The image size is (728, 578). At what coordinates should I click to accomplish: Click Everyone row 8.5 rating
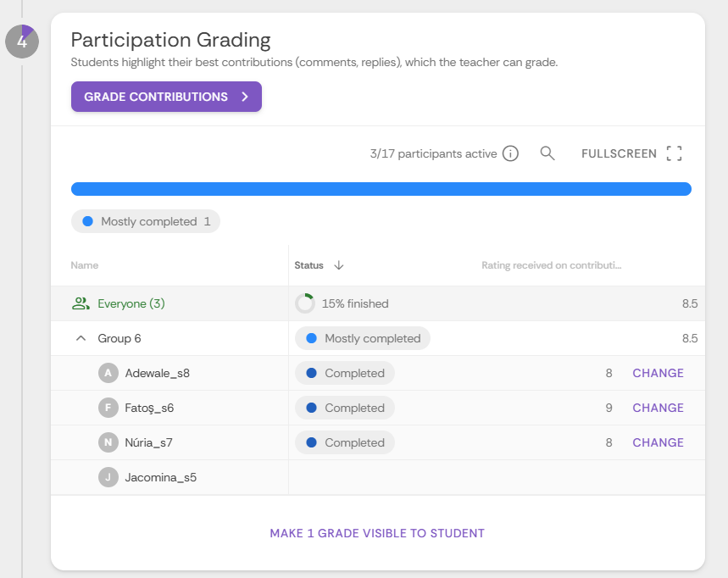tap(690, 303)
